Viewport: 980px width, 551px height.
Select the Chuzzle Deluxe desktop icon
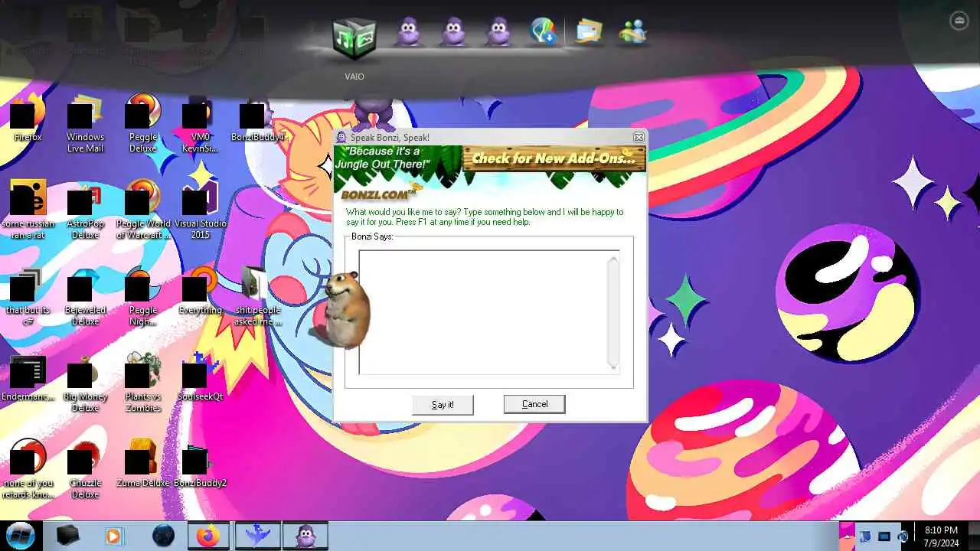(85, 470)
